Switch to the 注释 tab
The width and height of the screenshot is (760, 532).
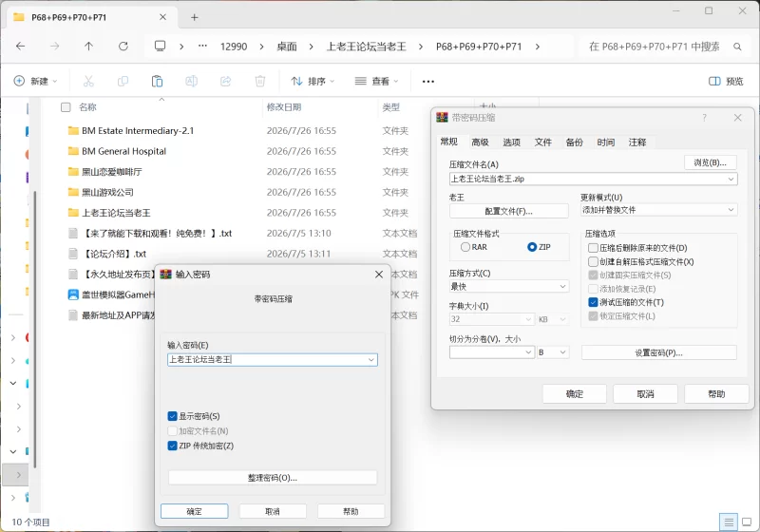637,142
